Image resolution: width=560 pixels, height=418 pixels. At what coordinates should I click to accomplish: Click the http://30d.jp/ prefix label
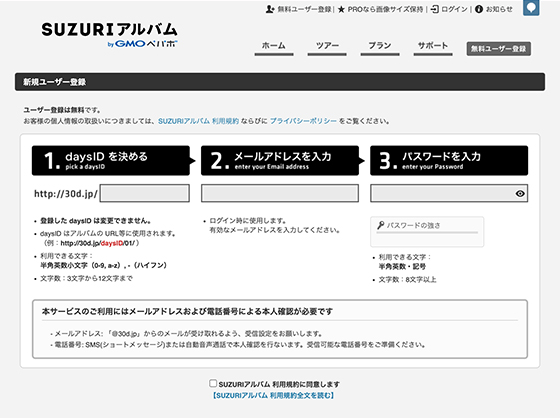[66, 194]
